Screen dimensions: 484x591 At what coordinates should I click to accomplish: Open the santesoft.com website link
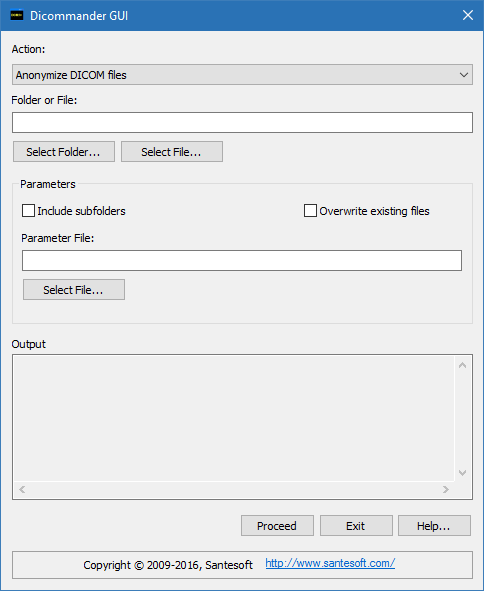point(330,563)
